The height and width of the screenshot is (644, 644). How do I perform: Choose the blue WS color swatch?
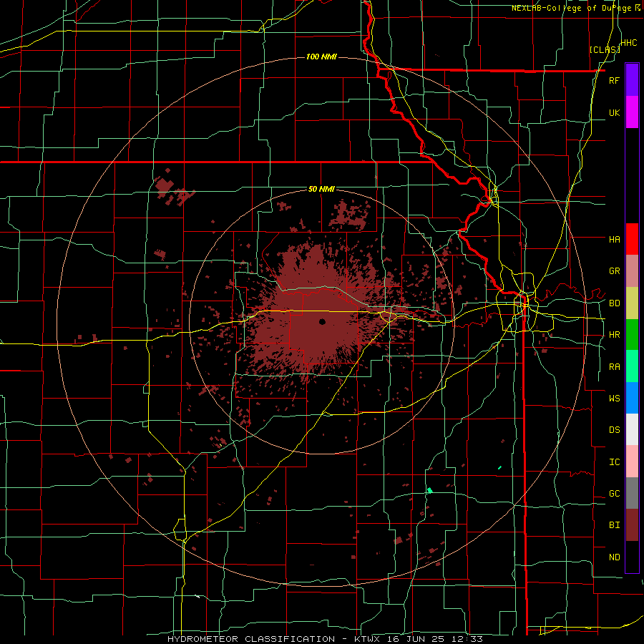[x=632, y=398]
